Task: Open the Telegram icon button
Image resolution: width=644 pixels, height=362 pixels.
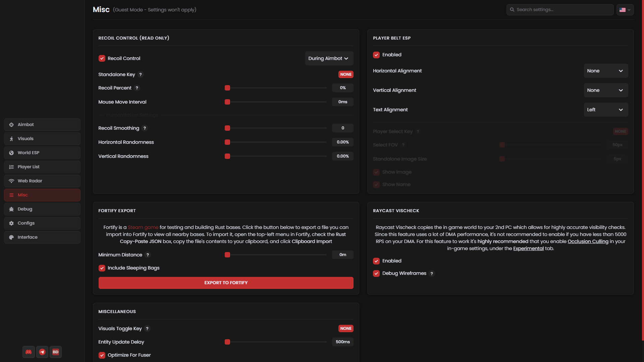Action: (42, 352)
